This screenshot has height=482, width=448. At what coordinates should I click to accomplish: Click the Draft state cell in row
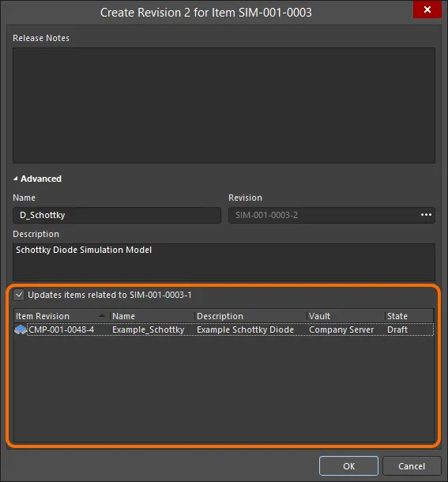397,329
